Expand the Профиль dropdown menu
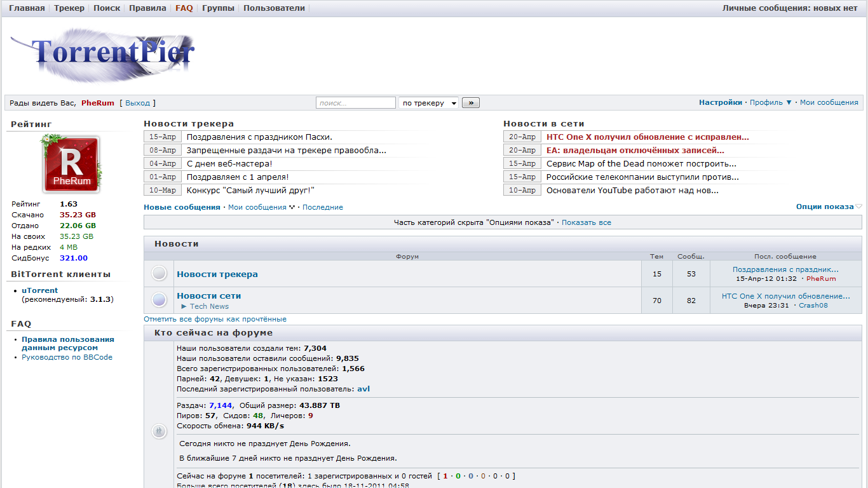This screenshot has height=488, width=868. [x=771, y=102]
